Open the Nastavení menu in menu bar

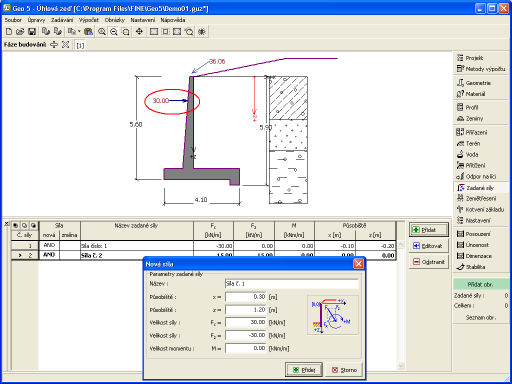coord(143,20)
